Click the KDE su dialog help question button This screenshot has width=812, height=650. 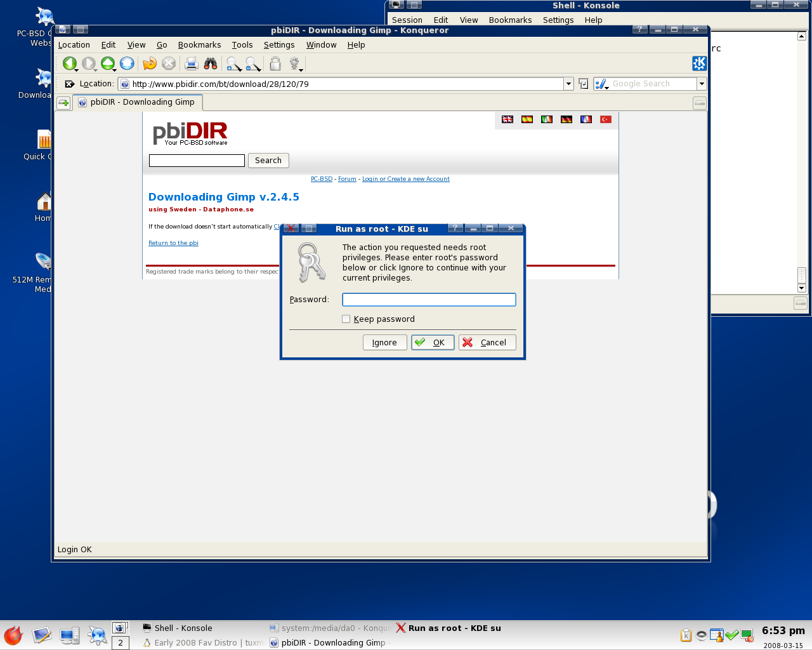click(455, 228)
